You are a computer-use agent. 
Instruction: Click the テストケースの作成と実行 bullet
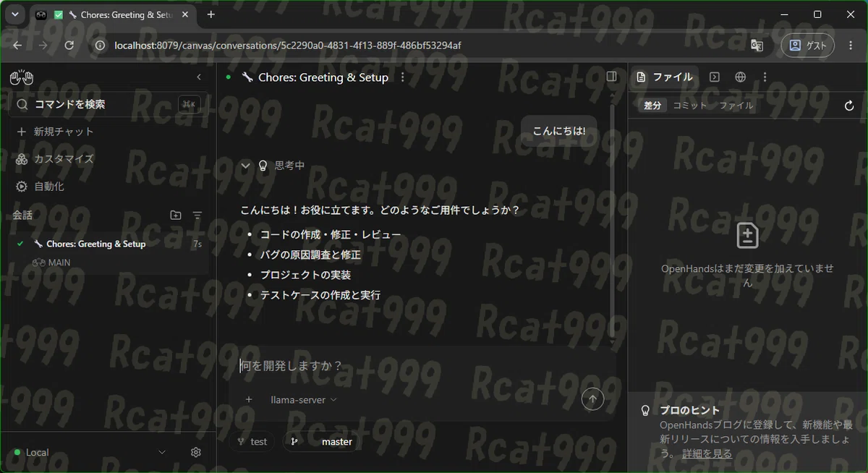[320, 295]
